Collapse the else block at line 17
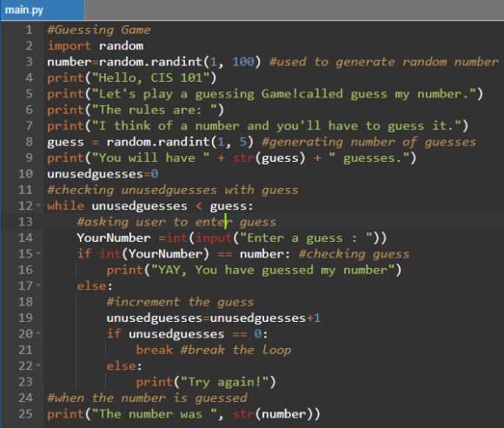The height and width of the screenshot is (428, 504). [38, 285]
